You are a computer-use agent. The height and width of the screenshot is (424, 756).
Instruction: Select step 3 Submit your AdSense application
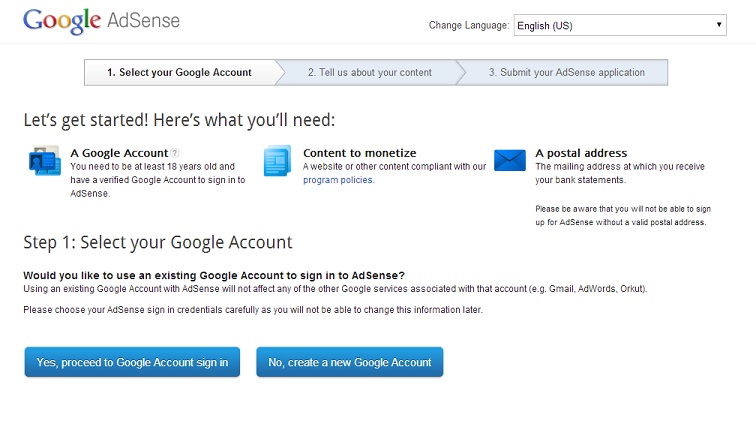point(567,72)
